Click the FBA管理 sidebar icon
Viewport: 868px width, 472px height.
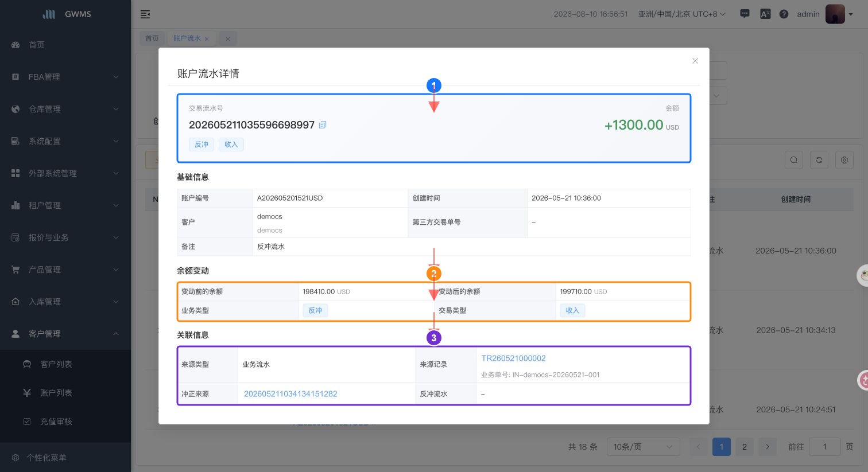click(x=15, y=77)
